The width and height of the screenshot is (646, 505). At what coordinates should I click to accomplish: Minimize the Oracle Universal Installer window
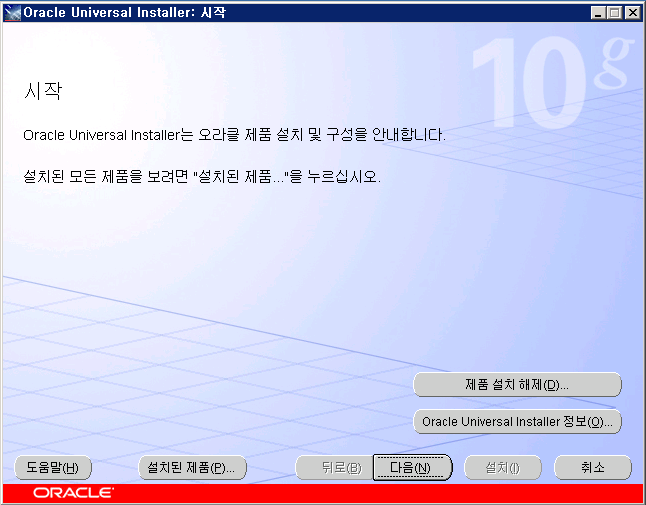[598, 13]
